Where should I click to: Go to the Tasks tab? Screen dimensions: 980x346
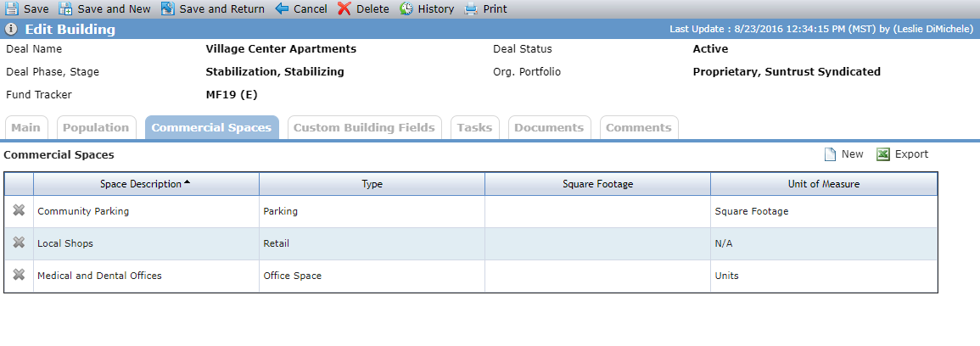click(x=474, y=127)
